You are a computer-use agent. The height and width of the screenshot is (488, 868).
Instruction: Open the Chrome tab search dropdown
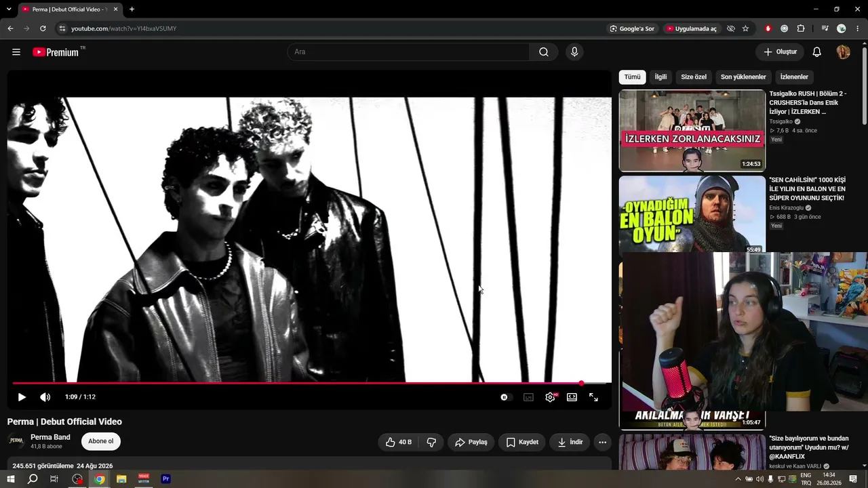click(x=9, y=9)
